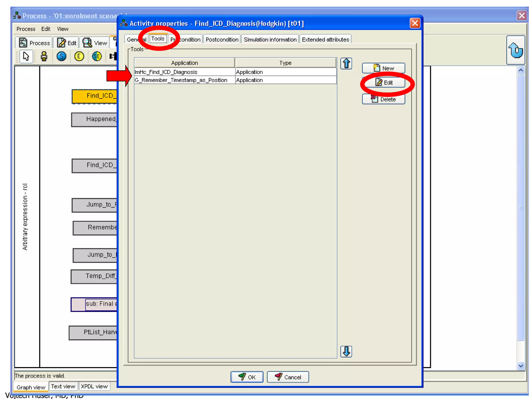Confirm dialog with OK button

click(x=247, y=377)
